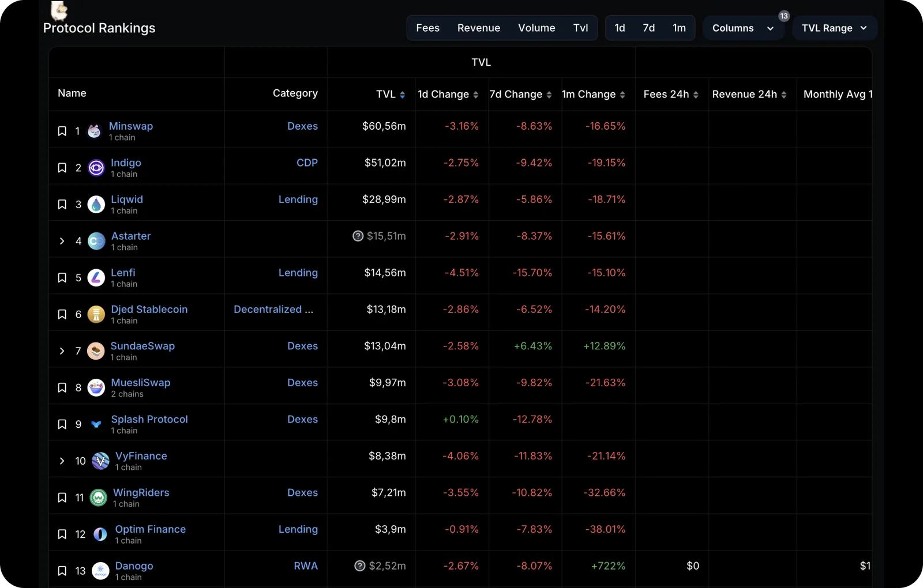Expand the Astarter row
The height and width of the screenshot is (588, 923).
tap(62, 241)
